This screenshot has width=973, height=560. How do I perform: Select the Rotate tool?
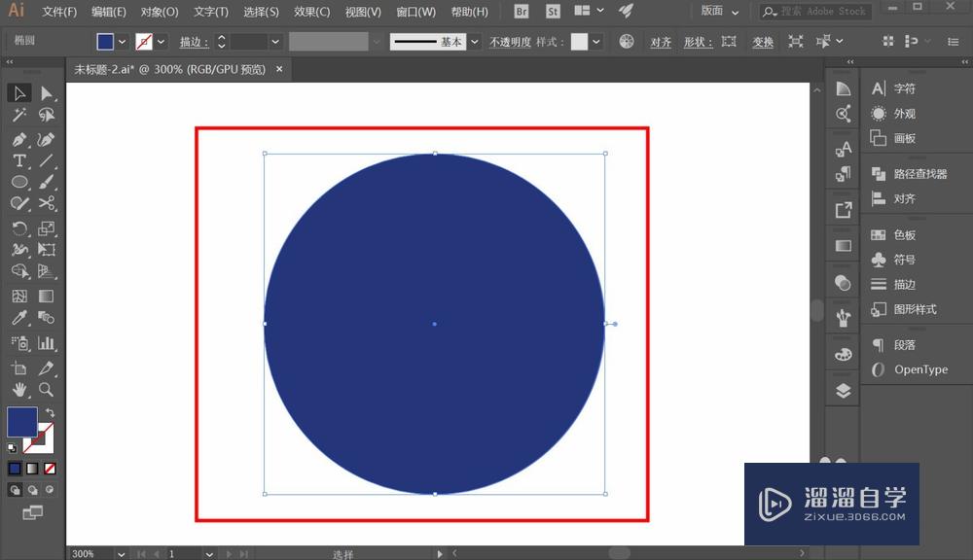click(x=19, y=228)
